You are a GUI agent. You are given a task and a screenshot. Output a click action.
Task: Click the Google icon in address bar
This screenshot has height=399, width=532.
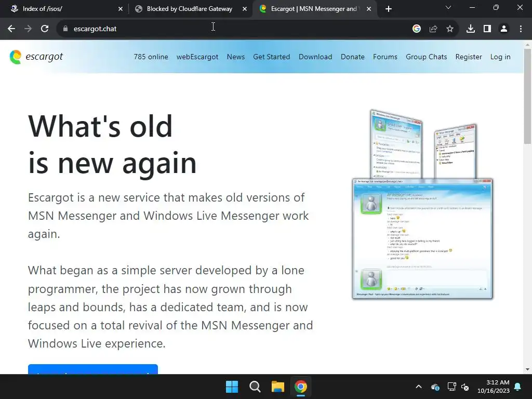click(x=417, y=29)
